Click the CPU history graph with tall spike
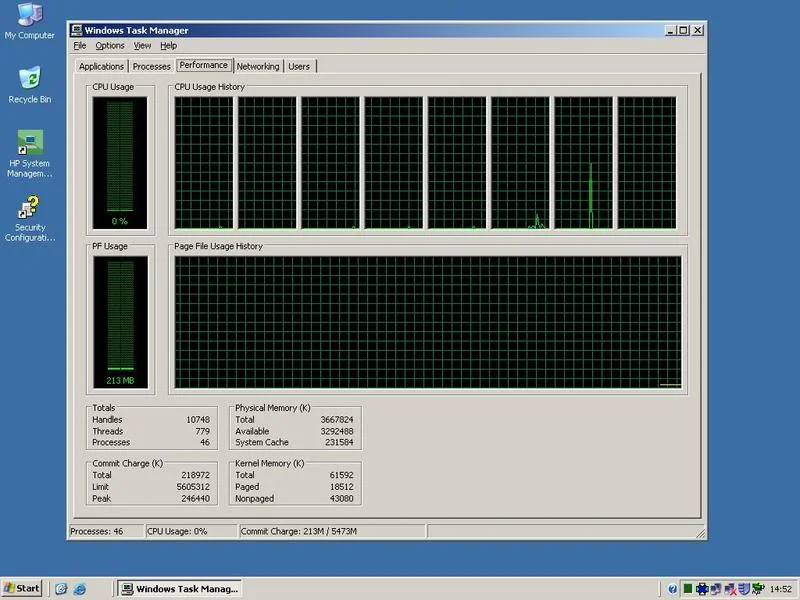800x600 pixels. click(583, 163)
